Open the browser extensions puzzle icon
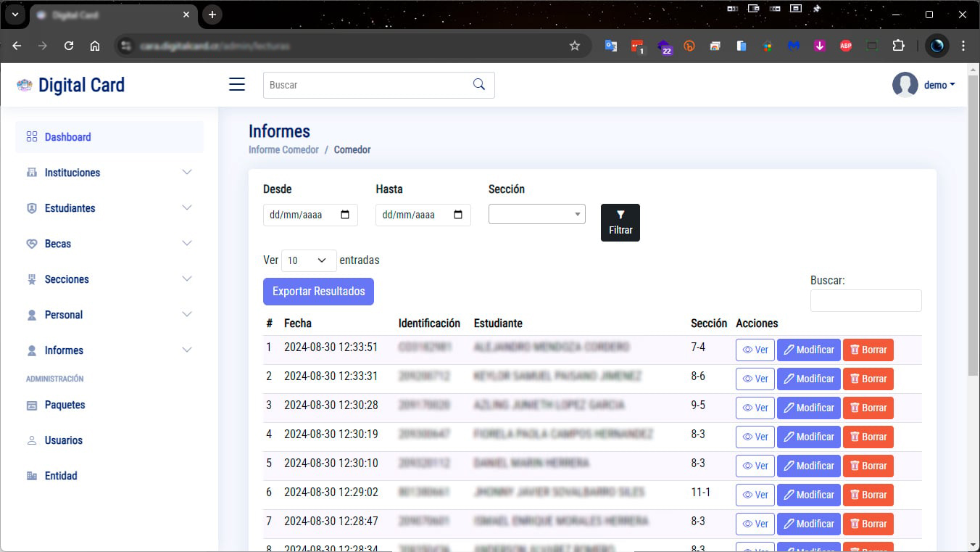Image resolution: width=980 pixels, height=552 pixels. coord(899,46)
